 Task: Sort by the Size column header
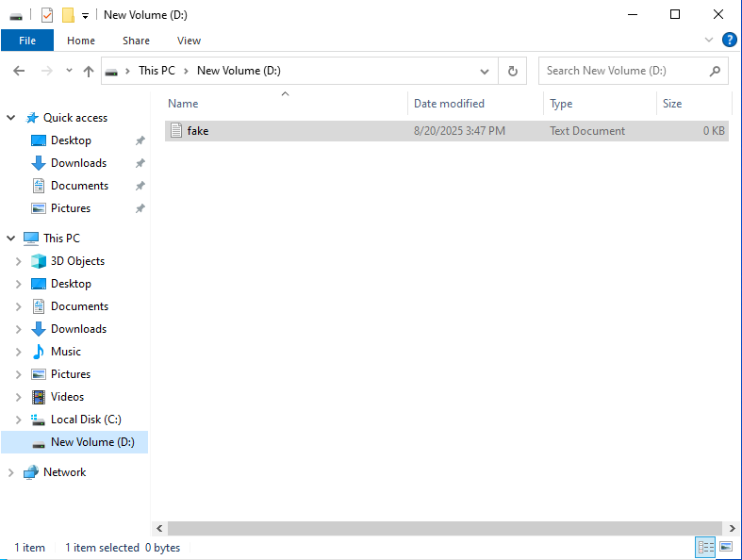click(x=694, y=103)
